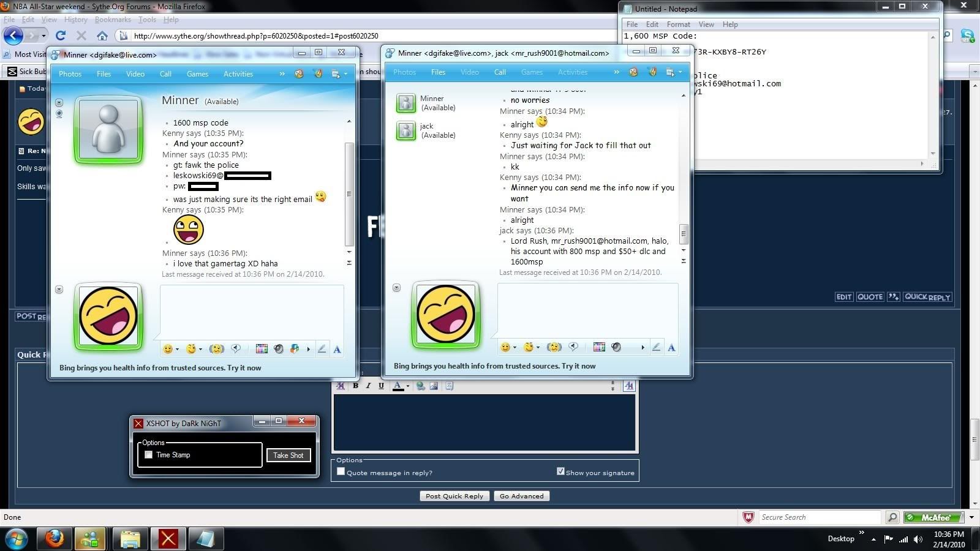This screenshot has width=980, height=551.
Task: Click Secure Search input field
Action: [819, 517]
